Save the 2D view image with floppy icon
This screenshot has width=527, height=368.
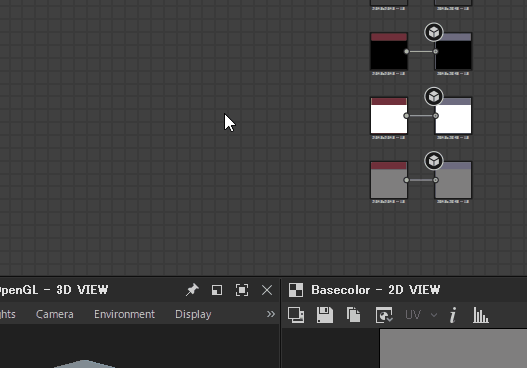[x=325, y=315]
